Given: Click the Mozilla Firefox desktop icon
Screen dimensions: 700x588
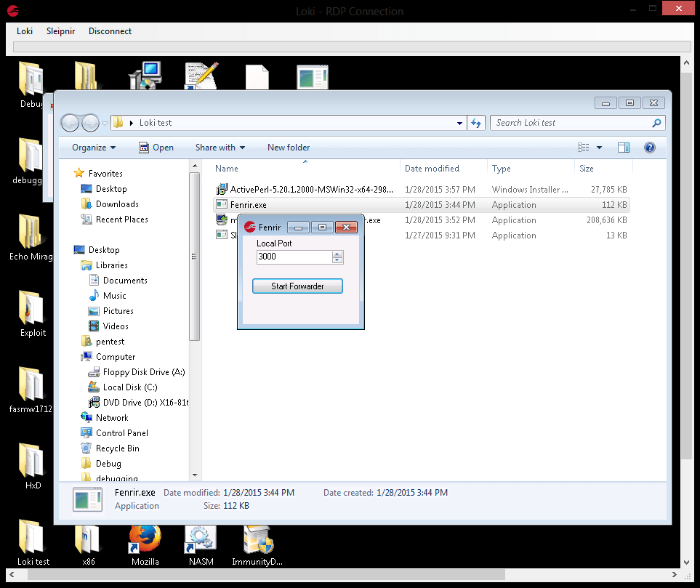Looking at the screenshot, I should click(144, 541).
